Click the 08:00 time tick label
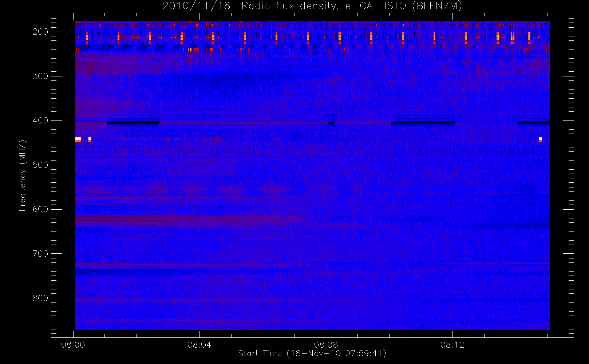 click(73, 345)
